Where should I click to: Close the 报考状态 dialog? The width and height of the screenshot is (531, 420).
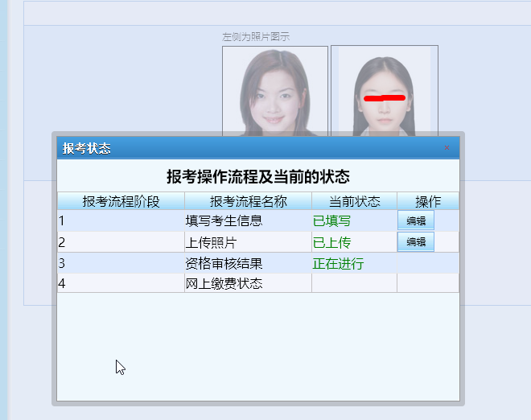click(x=447, y=148)
